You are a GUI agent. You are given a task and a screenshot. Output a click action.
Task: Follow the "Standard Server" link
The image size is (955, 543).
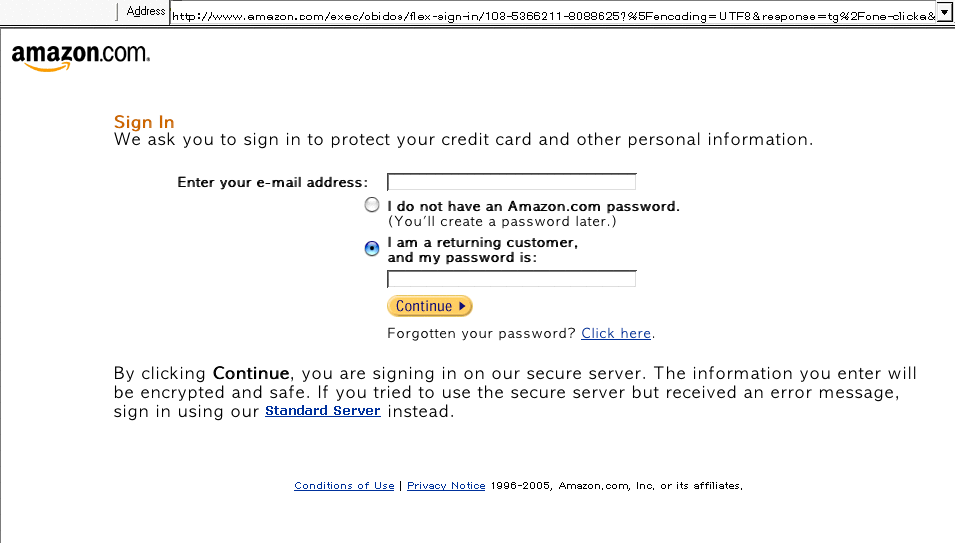[322, 411]
